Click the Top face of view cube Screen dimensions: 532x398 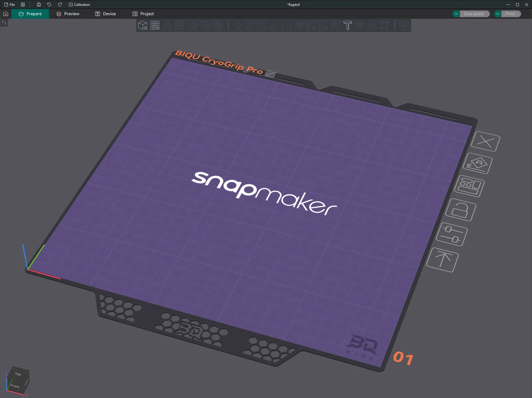pos(18,374)
